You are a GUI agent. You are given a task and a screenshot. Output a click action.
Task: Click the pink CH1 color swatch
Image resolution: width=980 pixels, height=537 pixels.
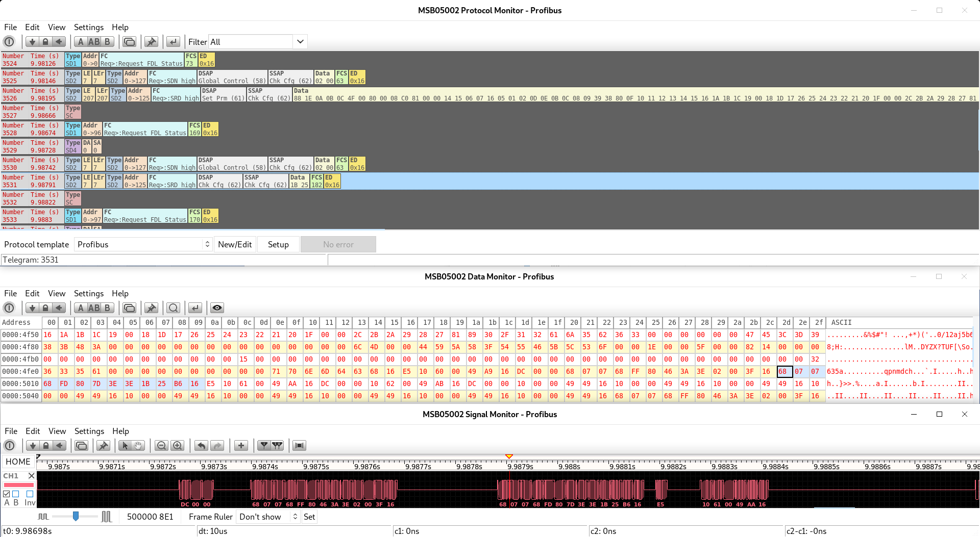(18, 485)
